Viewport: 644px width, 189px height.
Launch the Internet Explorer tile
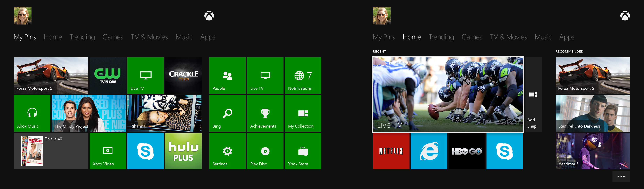tap(429, 151)
